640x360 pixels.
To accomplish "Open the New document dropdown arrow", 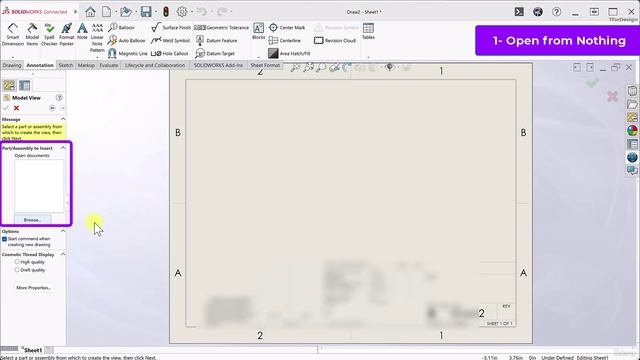I will [x=116, y=12].
